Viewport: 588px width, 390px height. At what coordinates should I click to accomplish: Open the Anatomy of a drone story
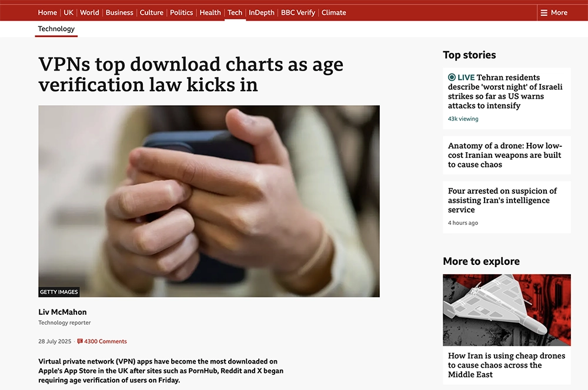tap(505, 155)
